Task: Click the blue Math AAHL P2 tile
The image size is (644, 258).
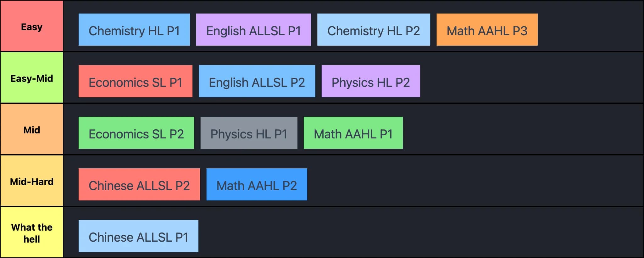Action: [x=257, y=184]
